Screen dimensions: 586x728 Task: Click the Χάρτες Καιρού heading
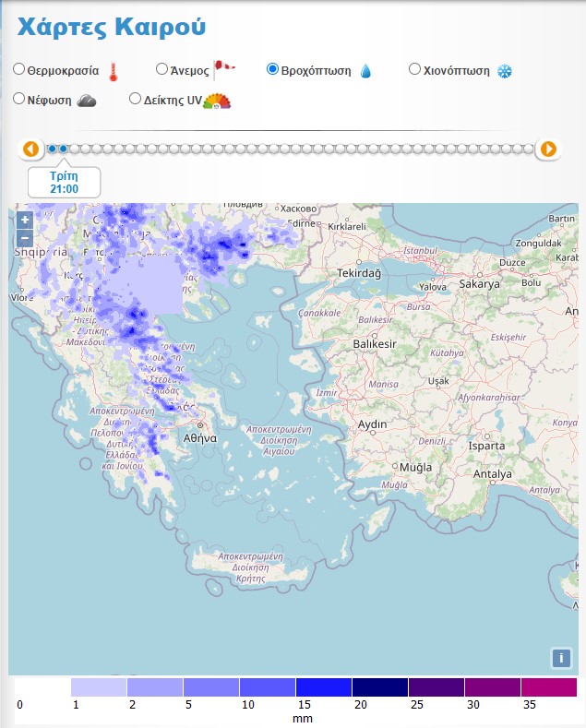click(112, 27)
